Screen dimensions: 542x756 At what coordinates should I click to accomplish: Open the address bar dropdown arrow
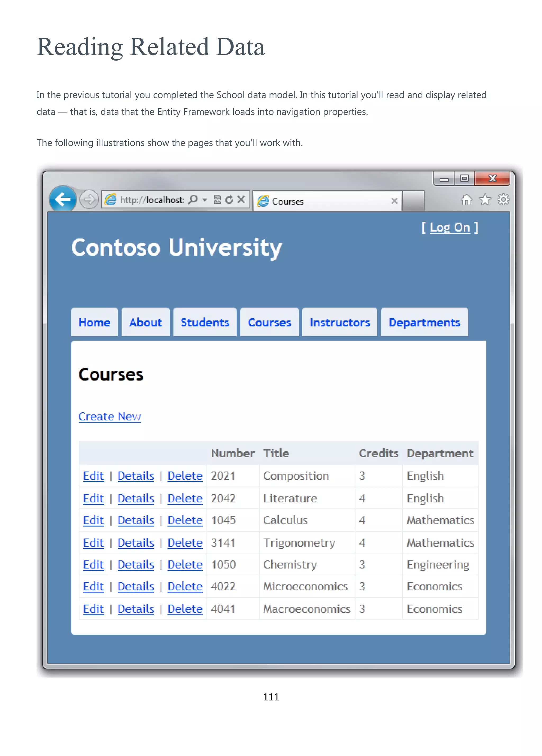coord(205,200)
